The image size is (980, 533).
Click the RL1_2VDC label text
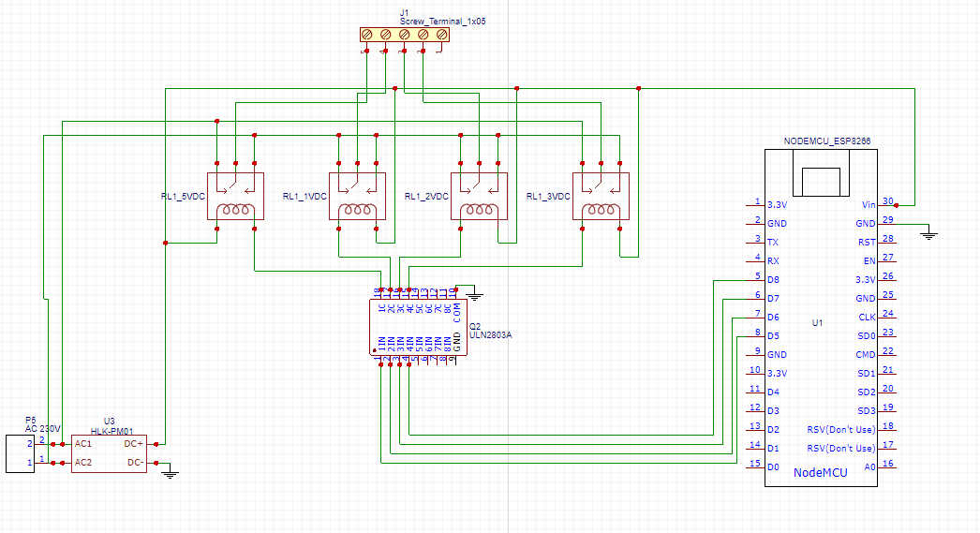coord(427,196)
